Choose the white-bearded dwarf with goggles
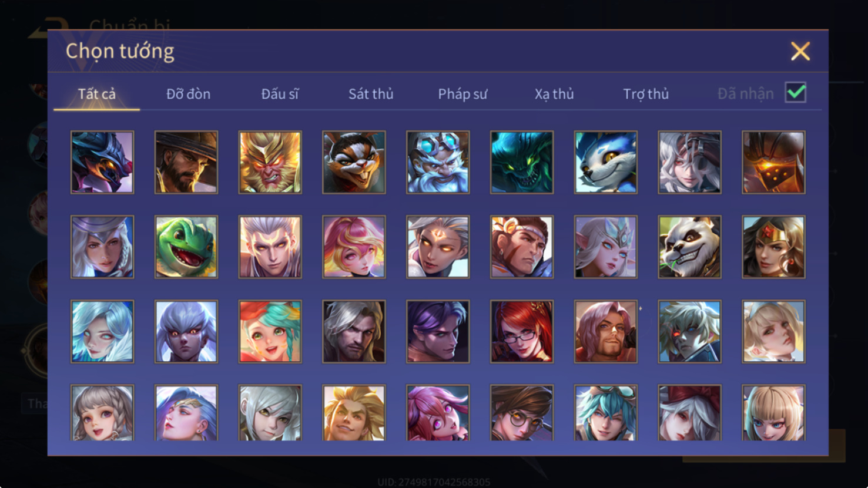The height and width of the screenshot is (488, 868). (x=438, y=162)
